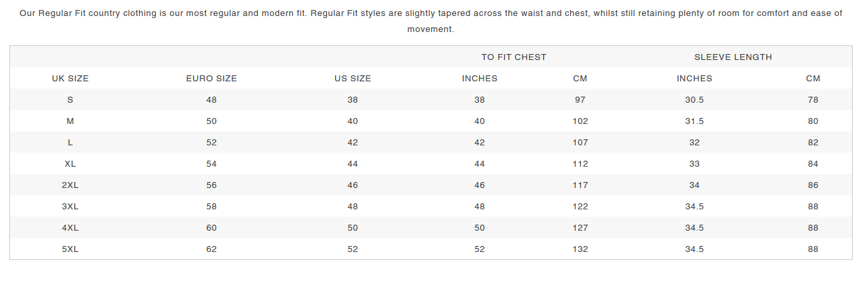The width and height of the screenshot is (868, 298).
Task: Select the 5XL size cell
Action: click(70, 249)
